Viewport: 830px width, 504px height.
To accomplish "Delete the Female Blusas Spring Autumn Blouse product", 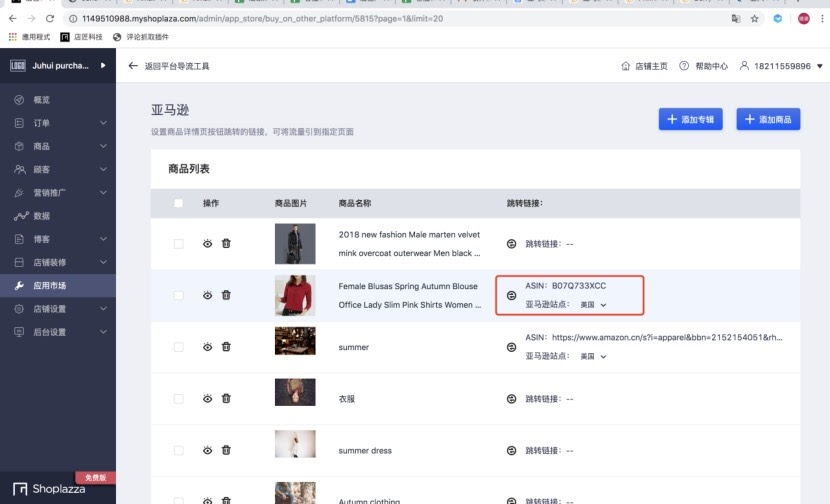I will point(226,295).
